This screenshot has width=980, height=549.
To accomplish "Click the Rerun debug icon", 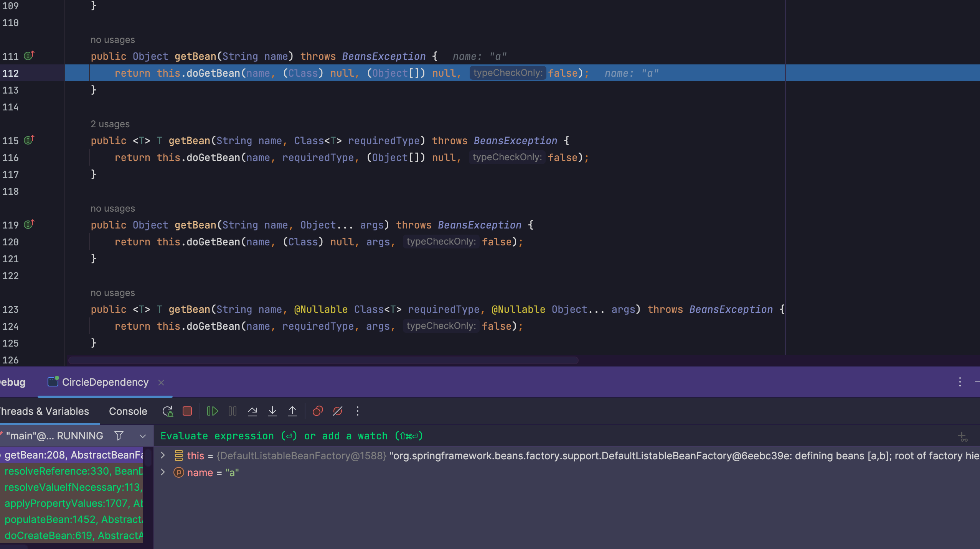I will tap(168, 411).
